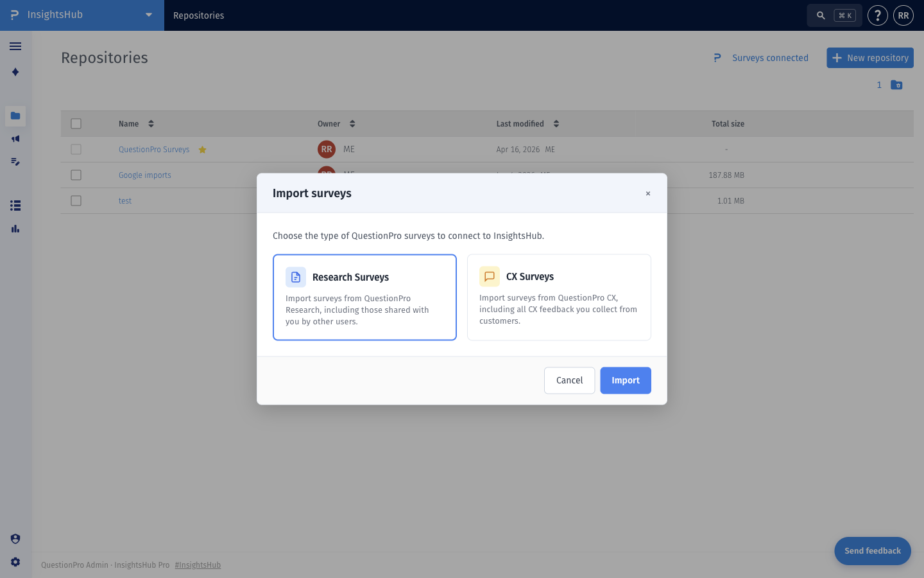Click the Apr 16, 2026 date cell
The height and width of the screenshot is (578, 924).
click(x=518, y=150)
